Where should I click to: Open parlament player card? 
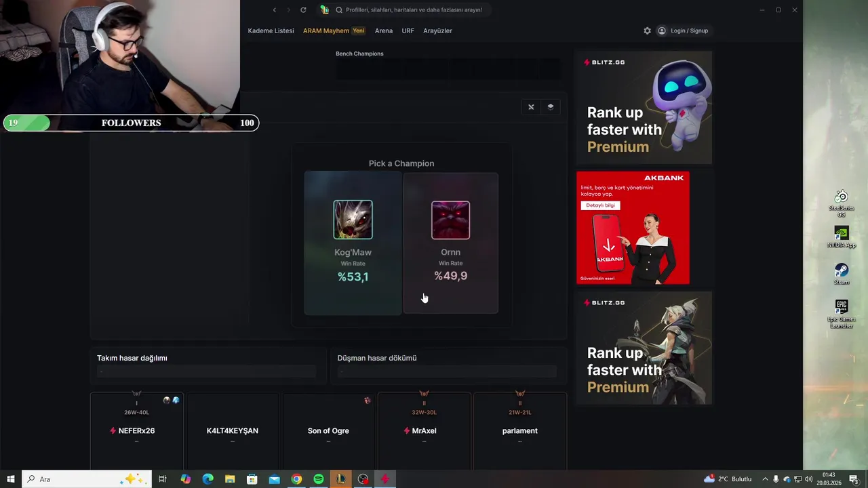point(520,430)
